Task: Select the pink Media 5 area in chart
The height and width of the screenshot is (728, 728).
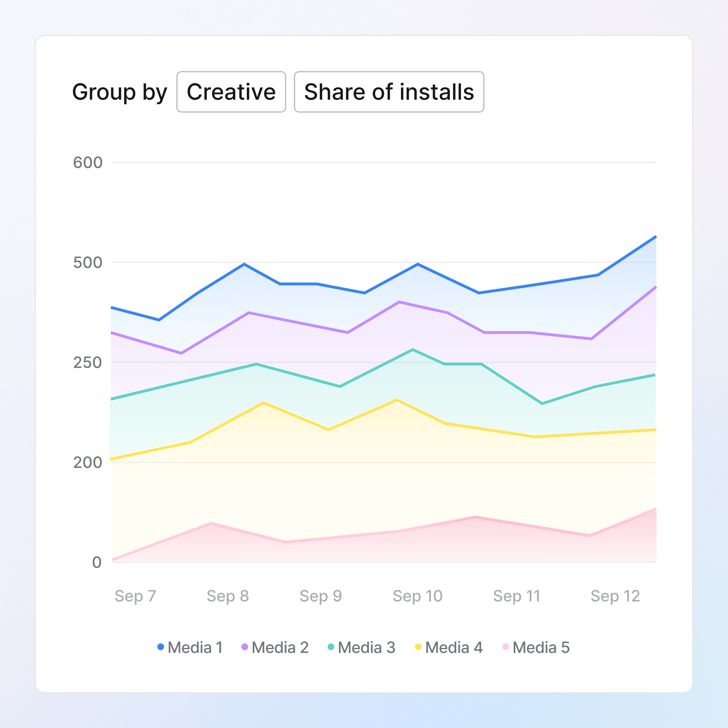Action: (x=414, y=547)
